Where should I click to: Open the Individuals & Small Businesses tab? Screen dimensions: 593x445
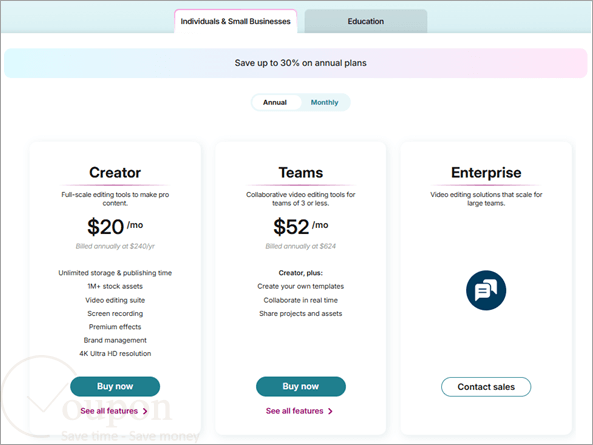click(235, 22)
